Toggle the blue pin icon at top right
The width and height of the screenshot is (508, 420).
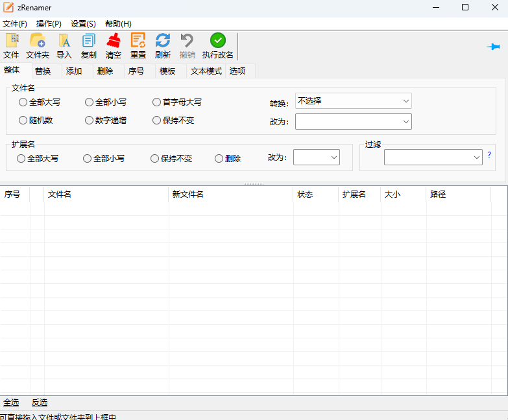point(494,47)
